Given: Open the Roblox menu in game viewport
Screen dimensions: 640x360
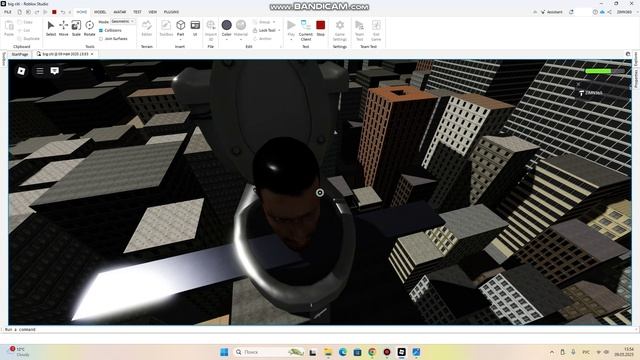Looking at the screenshot, I should pyautogui.click(x=21, y=71).
